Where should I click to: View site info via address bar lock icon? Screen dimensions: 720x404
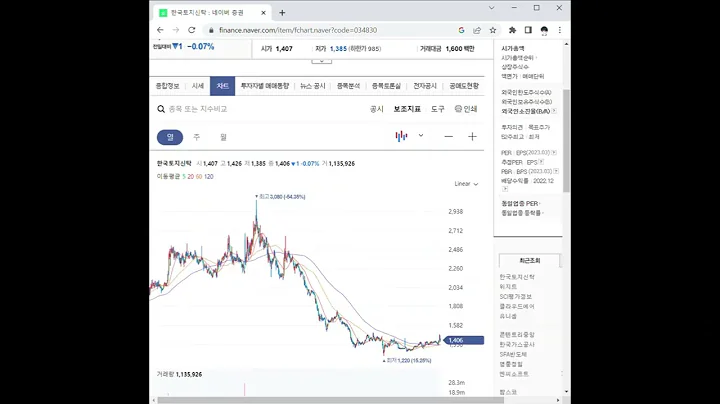click(211, 30)
